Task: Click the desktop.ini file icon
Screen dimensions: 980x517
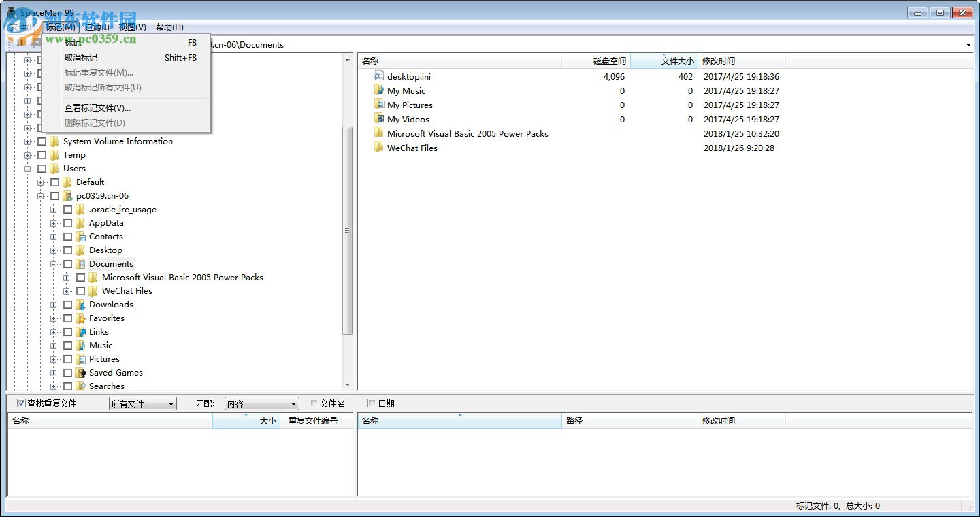Action: tap(379, 77)
